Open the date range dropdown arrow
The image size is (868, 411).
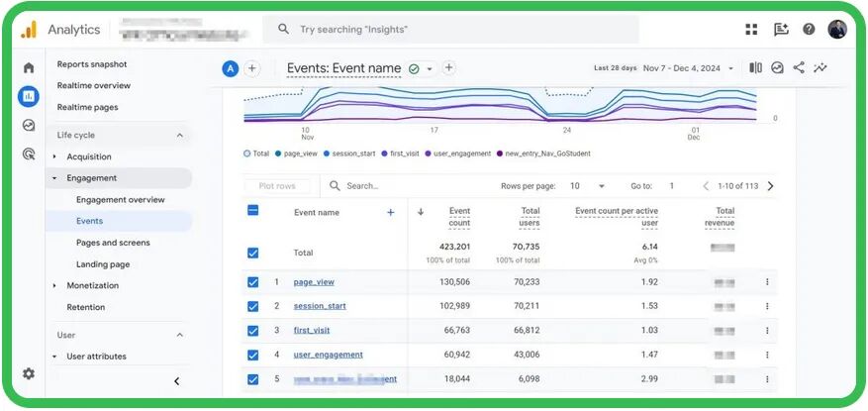[x=730, y=69]
